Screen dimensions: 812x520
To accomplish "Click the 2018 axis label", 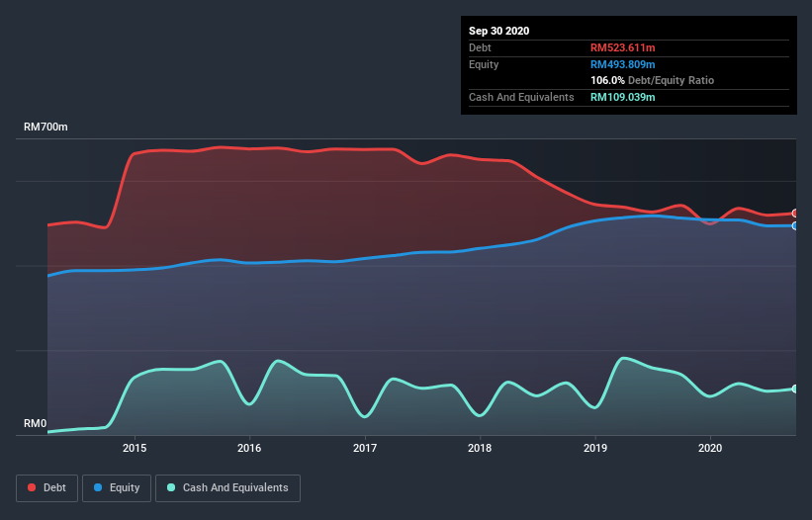I will [x=480, y=448].
